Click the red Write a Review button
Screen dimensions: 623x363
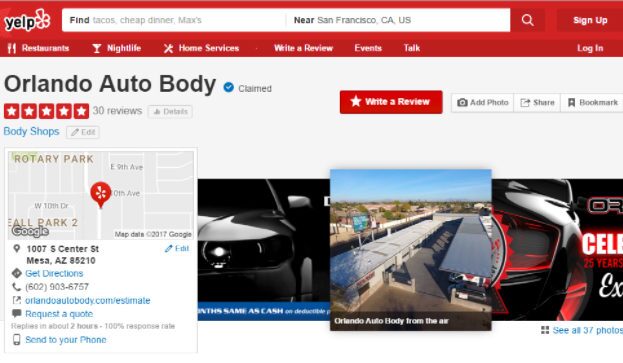[391, 102]
